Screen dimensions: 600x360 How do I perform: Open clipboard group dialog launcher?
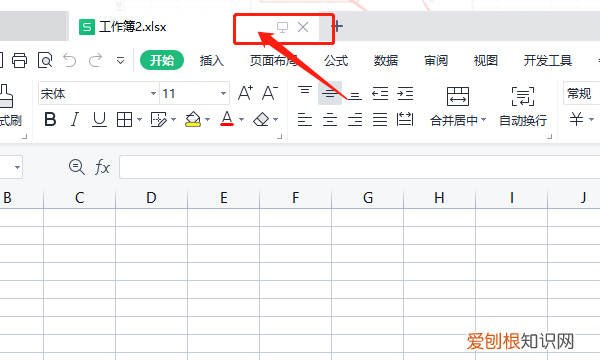click(x=24, y=137)
